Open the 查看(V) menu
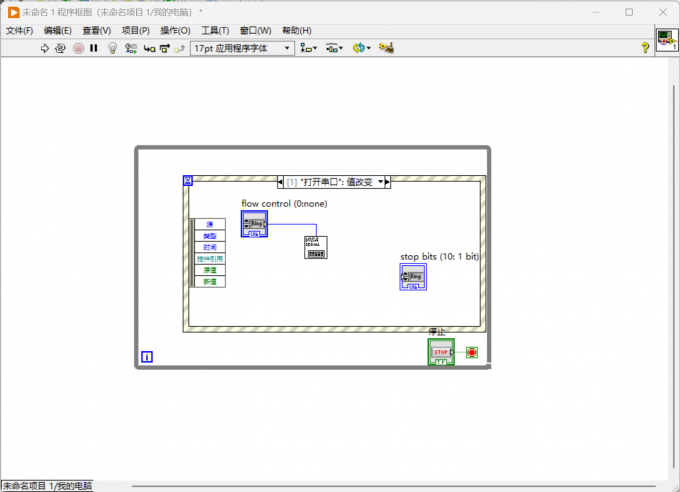The width and height of the screenshot is (680, 492). (97, 31)
